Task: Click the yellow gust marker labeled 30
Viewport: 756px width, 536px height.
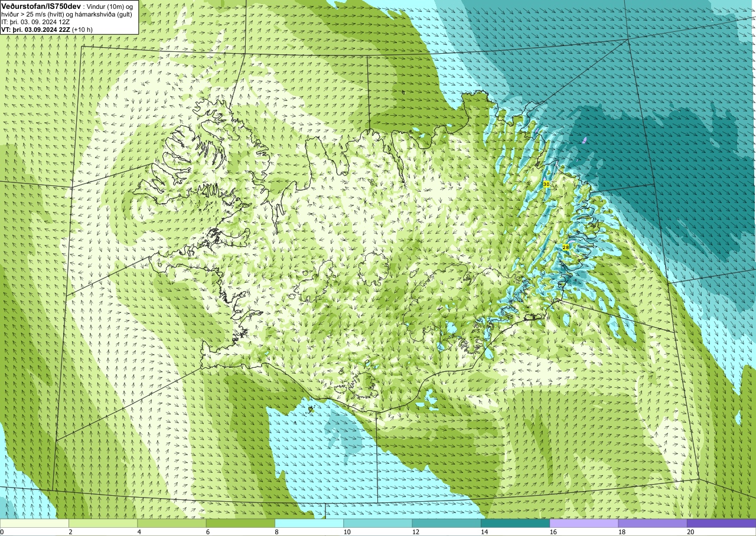Action: point(546,184)
